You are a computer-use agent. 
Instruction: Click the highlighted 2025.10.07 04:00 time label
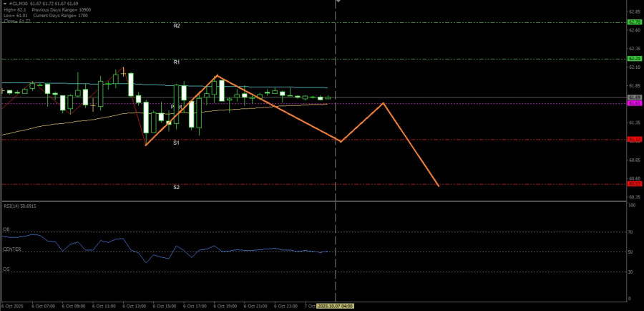(x=336, y=306)
